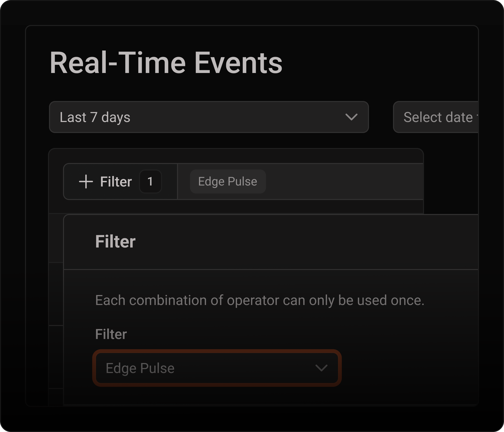Click the Filter dialog header
Viewport: 504px width, 432px height.
pos(115,241)
